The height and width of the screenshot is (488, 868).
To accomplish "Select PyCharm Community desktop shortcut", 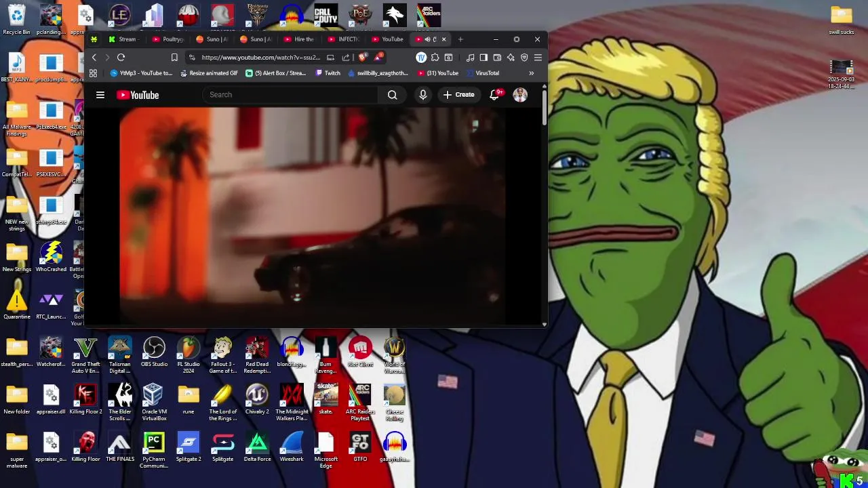I will (154, 451).
